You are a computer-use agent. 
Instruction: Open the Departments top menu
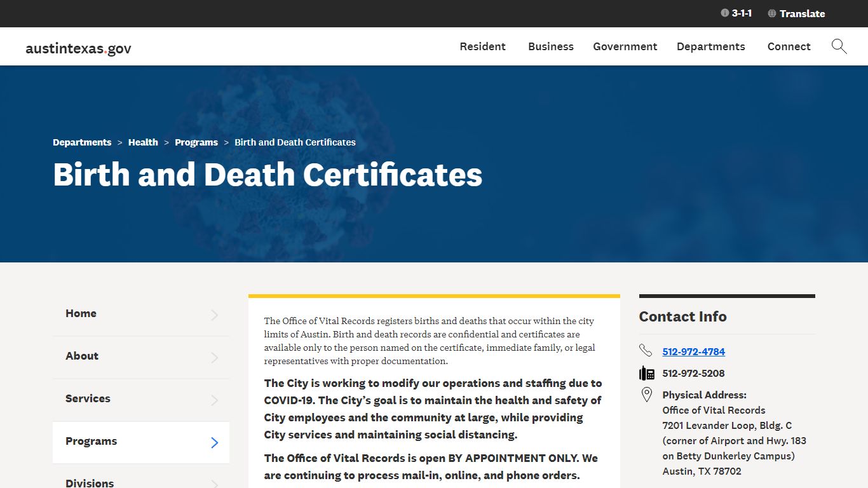tap(711, 46)
